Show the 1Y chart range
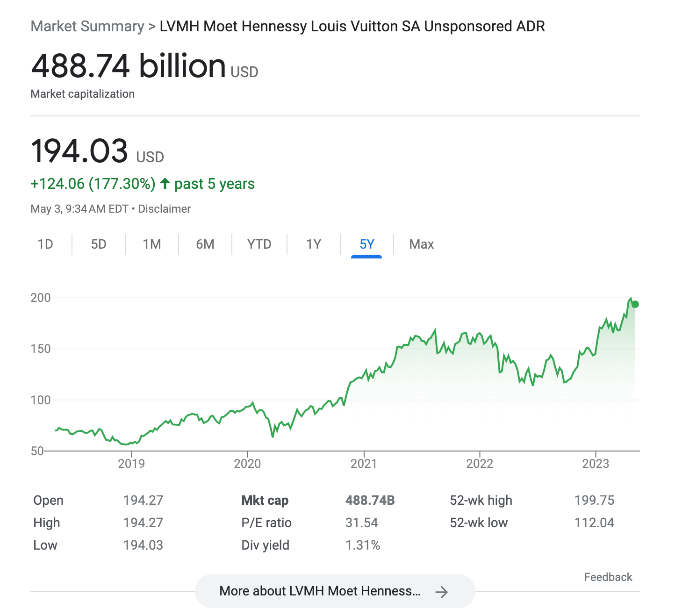The image size is (675, 616). (314, 244)
